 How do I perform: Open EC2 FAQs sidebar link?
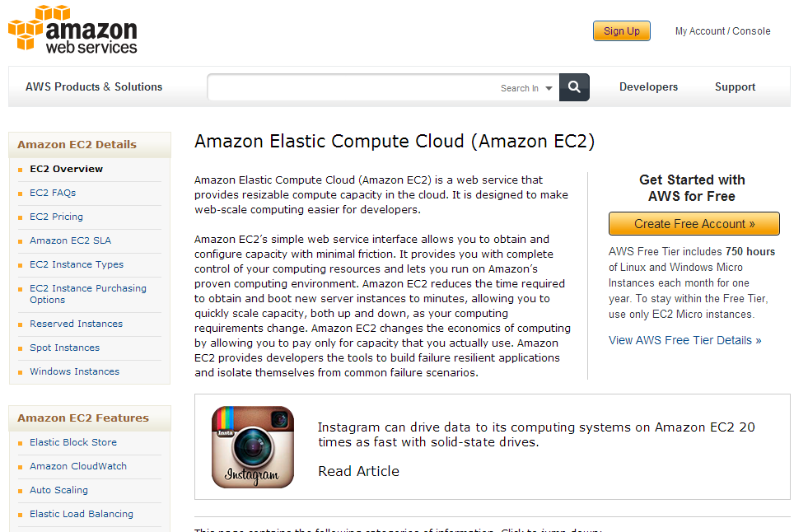(53, 193)
